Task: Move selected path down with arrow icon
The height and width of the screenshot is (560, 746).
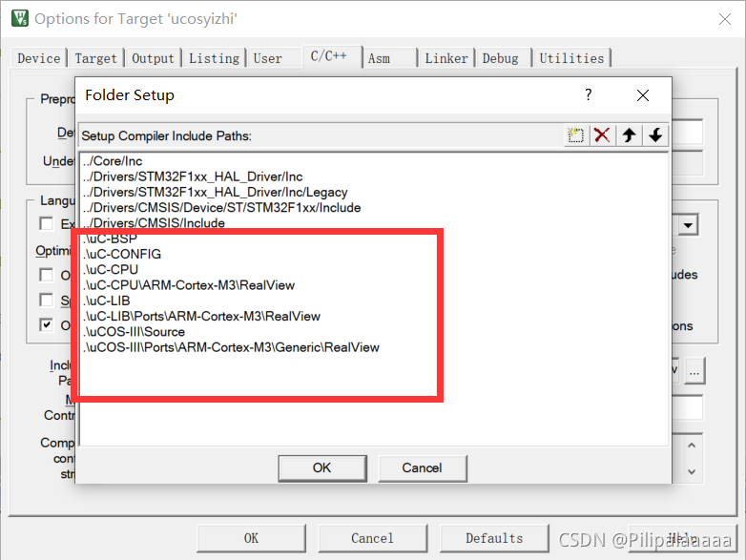Action: [655, 135]
